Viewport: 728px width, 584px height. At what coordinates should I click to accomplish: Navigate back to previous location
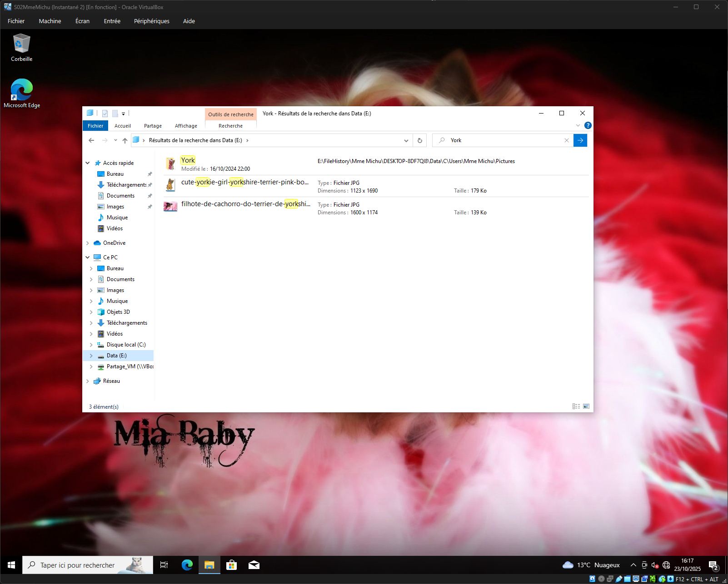(x=91, y=140)
